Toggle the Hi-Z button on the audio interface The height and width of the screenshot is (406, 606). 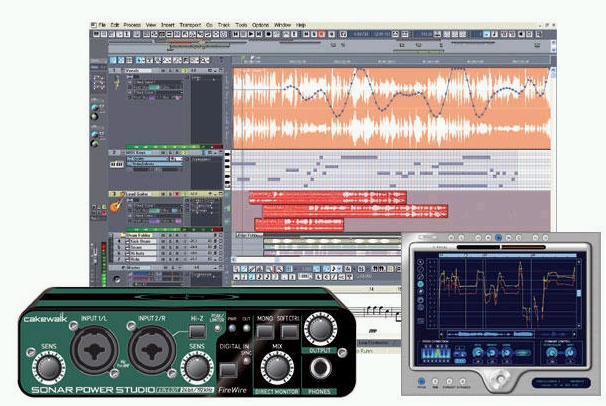pyautogui.click(x=197, y=331)
